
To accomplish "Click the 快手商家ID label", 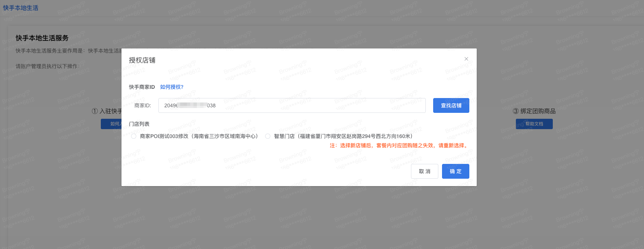I will pyautogui.click(x=142, y=87).
